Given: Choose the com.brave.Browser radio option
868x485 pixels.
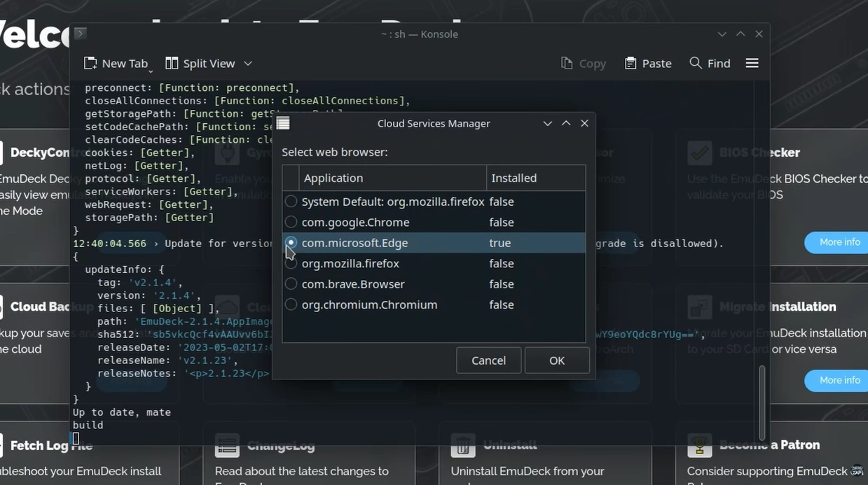Looking at the screenshot, I should (x=291, y=284).
